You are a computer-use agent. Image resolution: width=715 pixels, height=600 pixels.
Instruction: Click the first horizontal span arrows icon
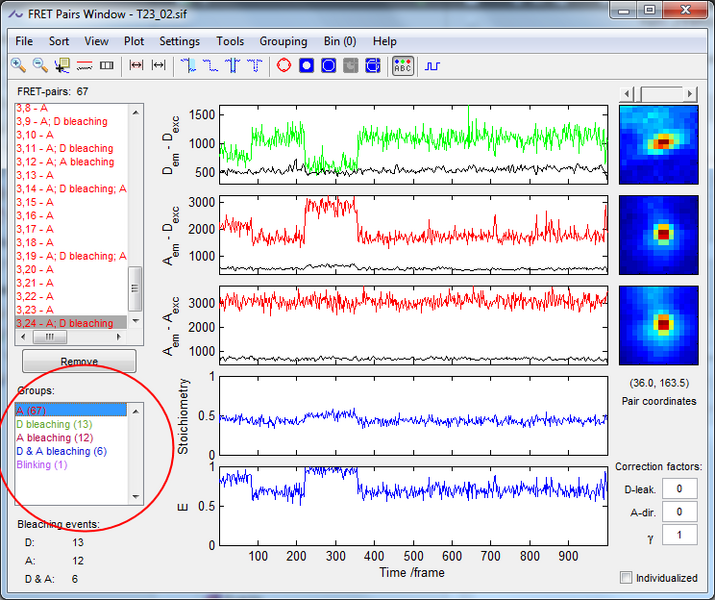pyautogui.click(x=138, y=66)
